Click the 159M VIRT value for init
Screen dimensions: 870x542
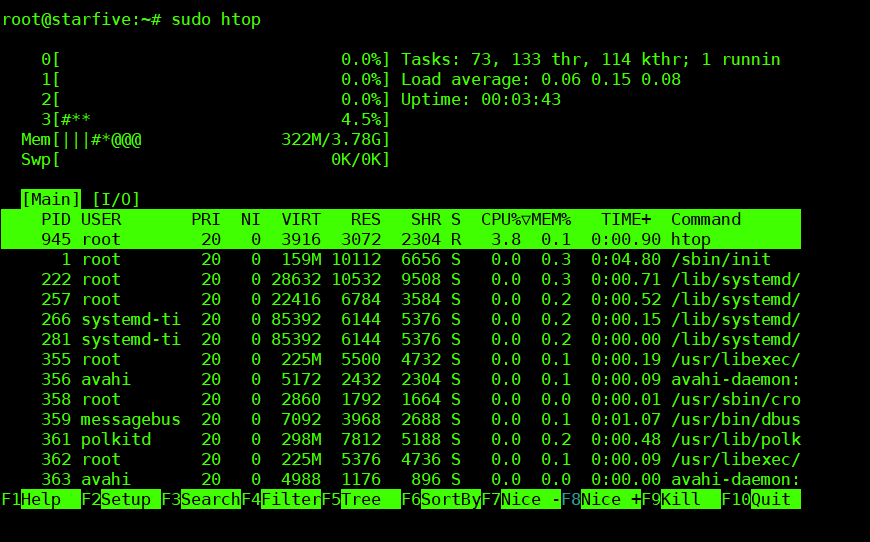[x=301, y=259]
